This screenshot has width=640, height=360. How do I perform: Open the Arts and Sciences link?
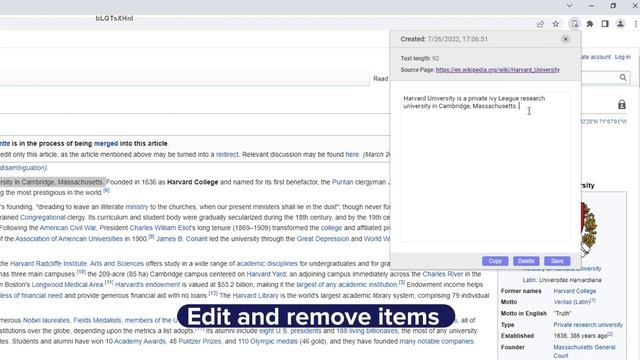[117, 264]
